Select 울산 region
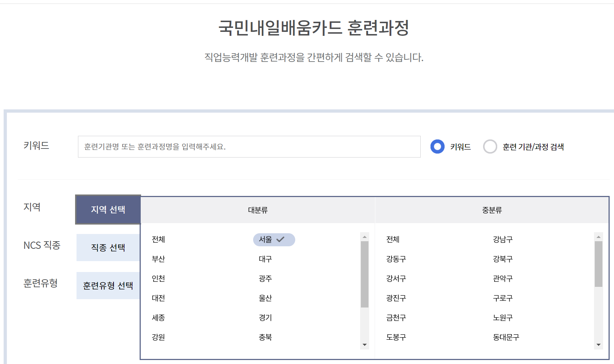 265,298
